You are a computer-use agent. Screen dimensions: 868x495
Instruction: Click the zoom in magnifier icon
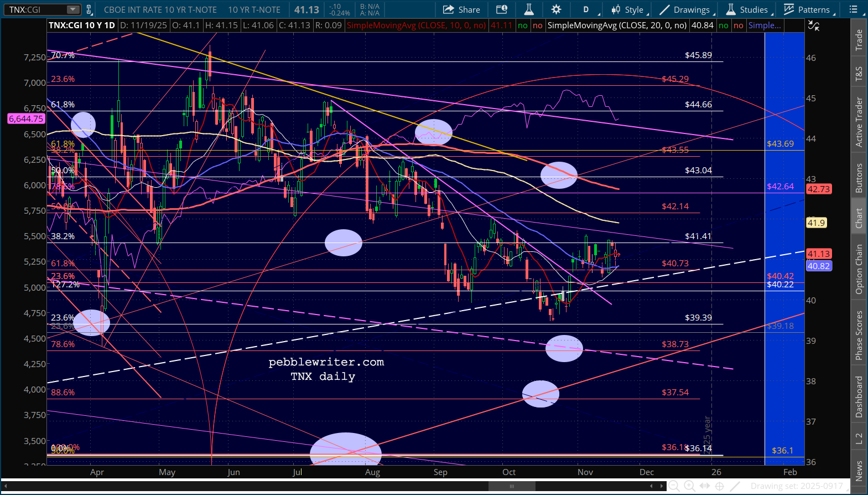(689, 486)
